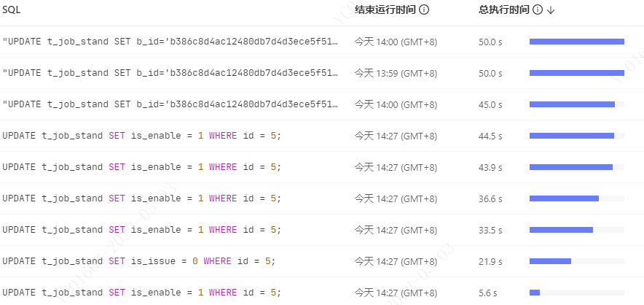Click the duration bar for 43.9 s

[571, 167]
